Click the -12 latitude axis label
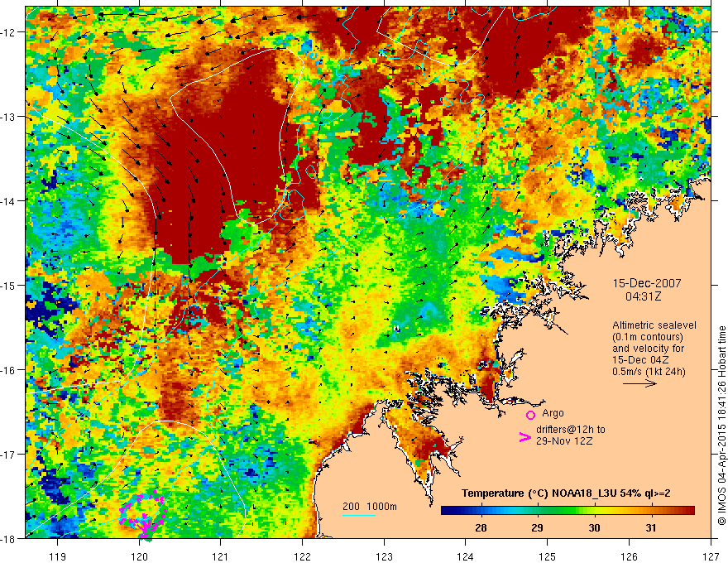Viewport: 728px width, 563px height. point(8,32)
